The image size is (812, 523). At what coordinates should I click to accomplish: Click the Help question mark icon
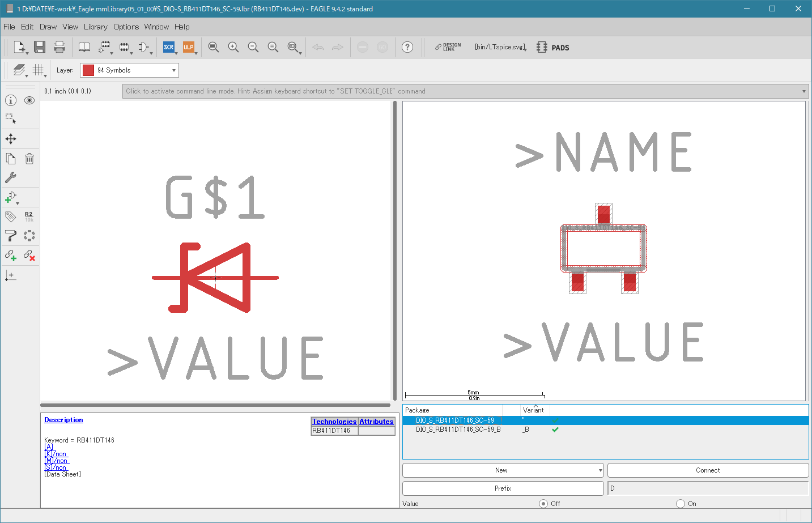click(x=407, y=47)
